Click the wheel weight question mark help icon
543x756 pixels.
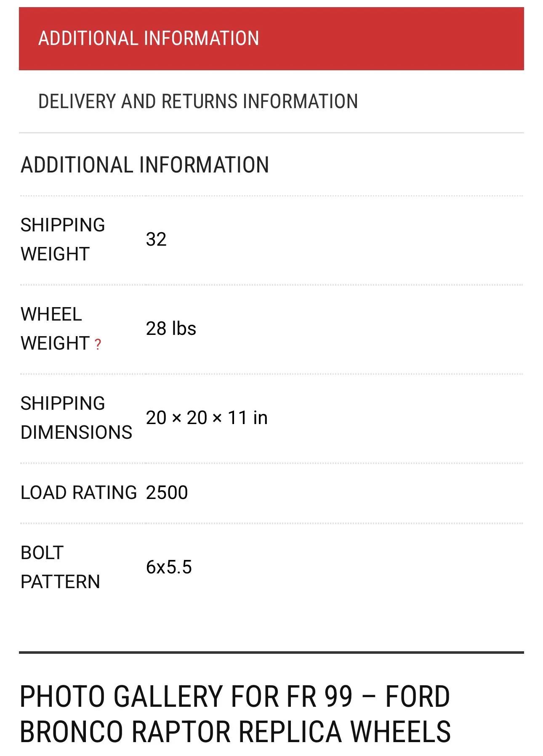pos(98,344)
